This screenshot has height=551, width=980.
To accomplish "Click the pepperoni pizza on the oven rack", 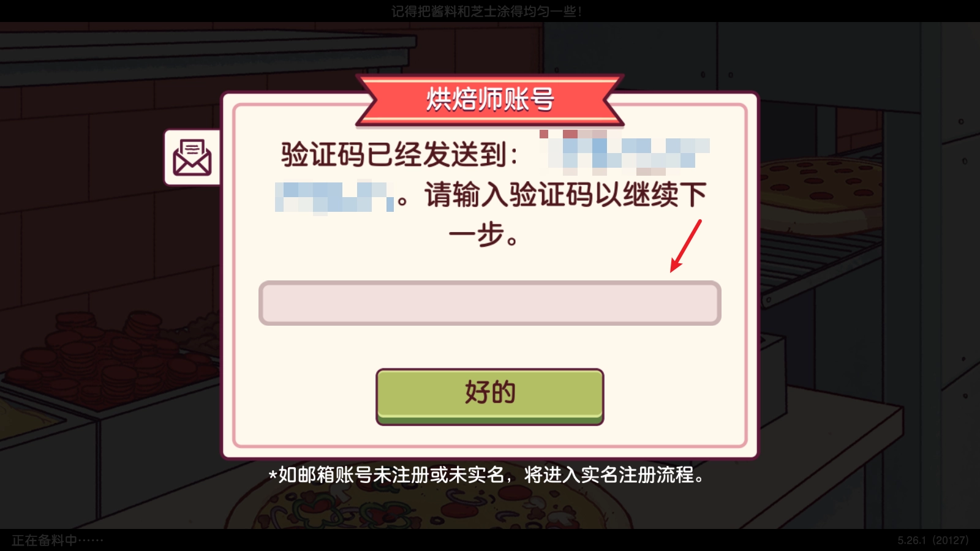I will 821,190.
